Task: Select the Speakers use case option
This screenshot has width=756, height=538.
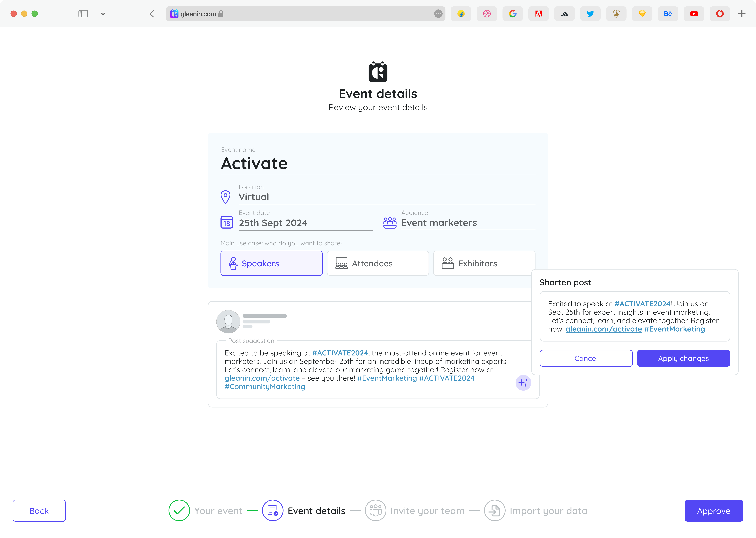Action: coord(271,263)
